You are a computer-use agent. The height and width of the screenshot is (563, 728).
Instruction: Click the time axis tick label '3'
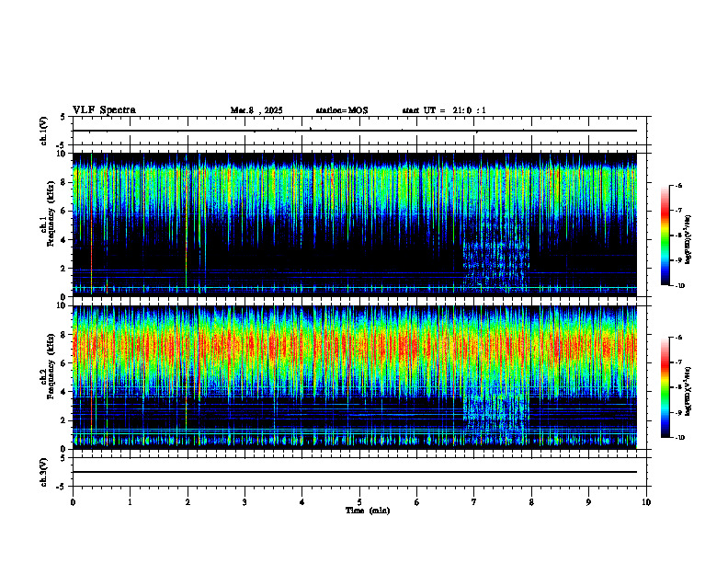pyautogui.click(x=245, y=502)
